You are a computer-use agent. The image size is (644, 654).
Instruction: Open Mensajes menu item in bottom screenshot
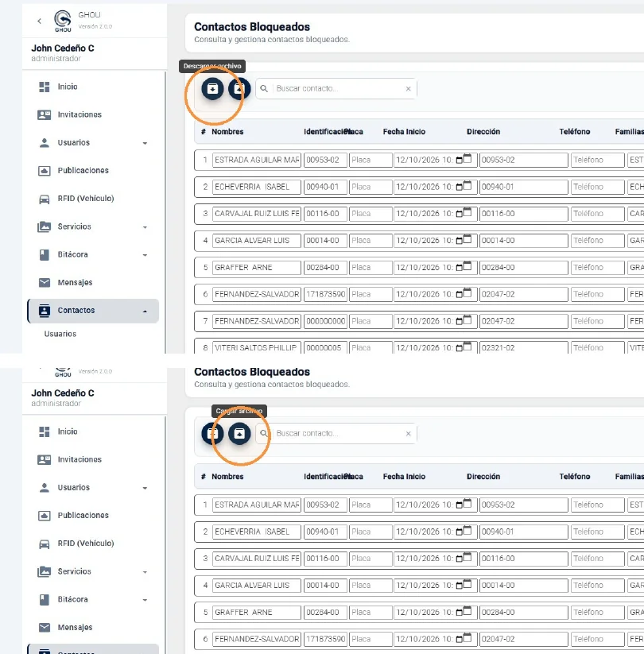point(94,627)
